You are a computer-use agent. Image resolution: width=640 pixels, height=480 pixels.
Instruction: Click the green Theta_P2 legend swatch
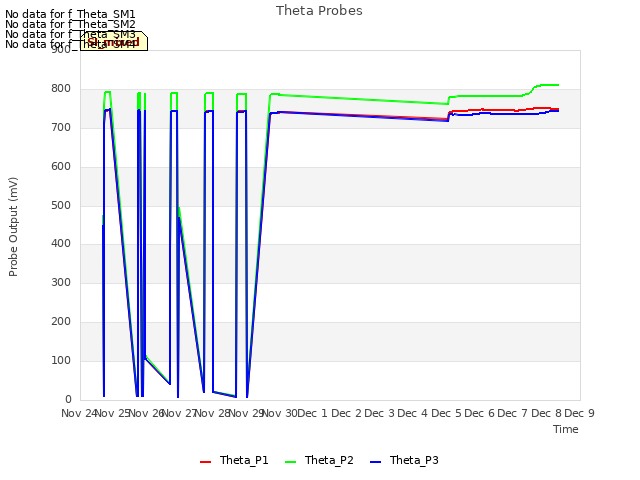pos(290,462)
